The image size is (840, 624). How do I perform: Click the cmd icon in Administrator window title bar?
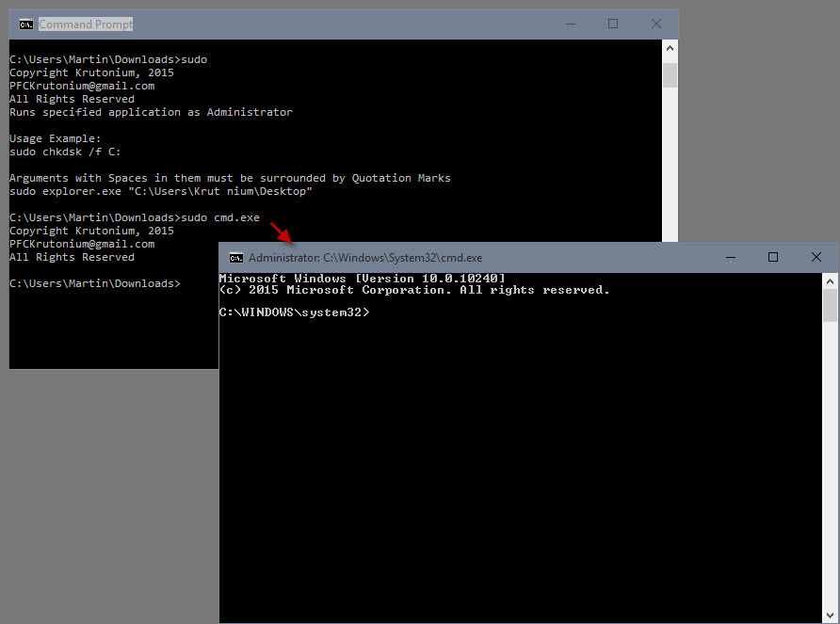click(236, 258)
